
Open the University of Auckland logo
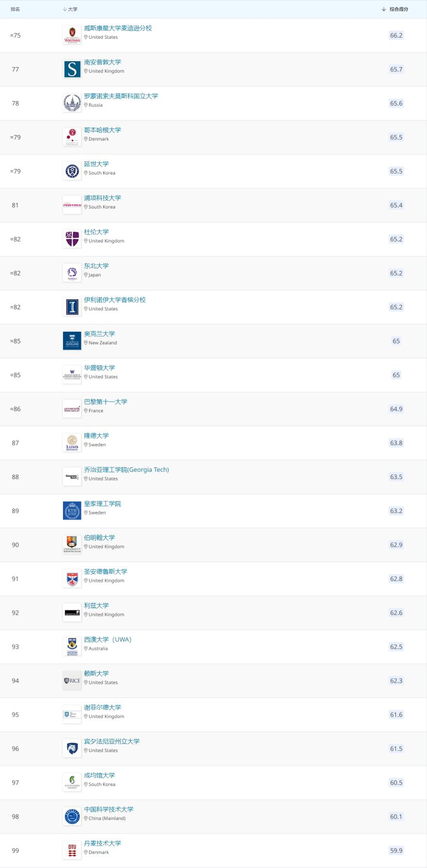point(72,341)
